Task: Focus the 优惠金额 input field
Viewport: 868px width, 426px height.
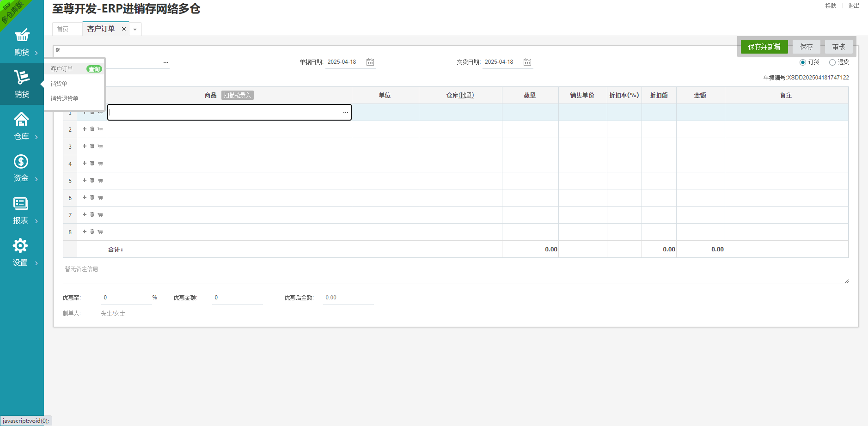Action: (x=238, y=298)
